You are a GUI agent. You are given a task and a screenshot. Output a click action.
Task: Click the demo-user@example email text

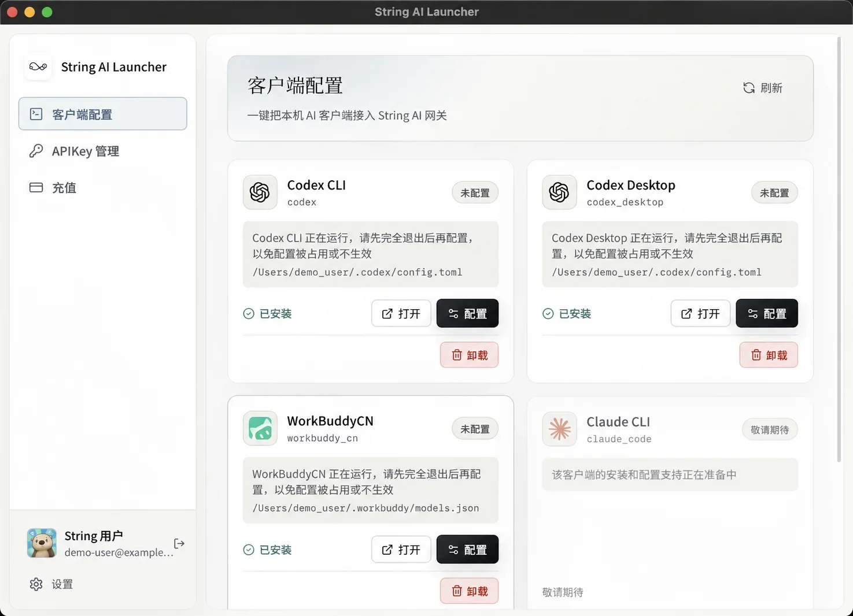point(119,552)
